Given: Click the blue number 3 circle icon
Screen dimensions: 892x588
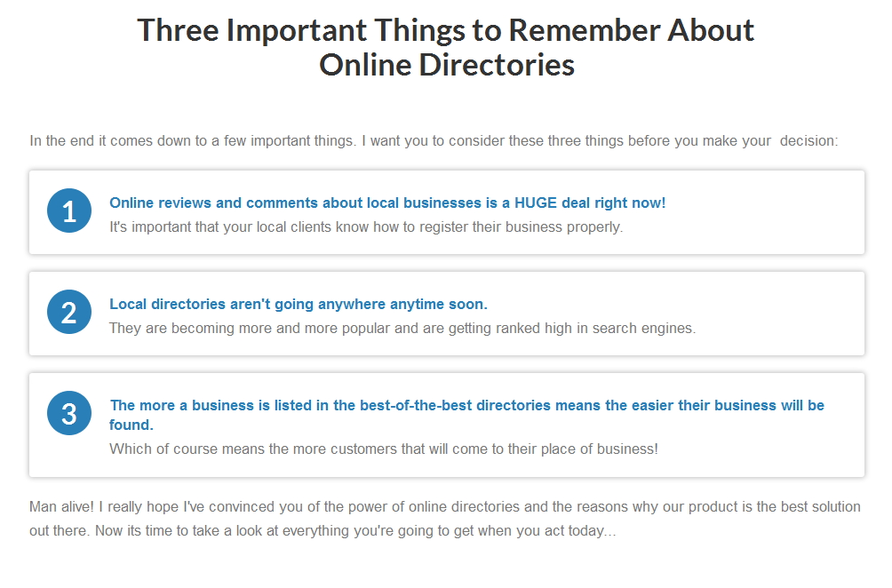Looking at the screenshot, I should point(69,413).
